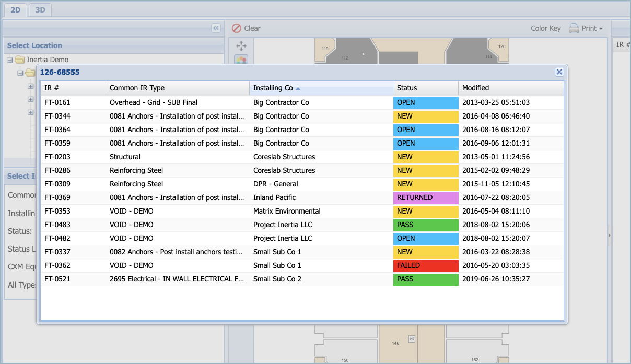Select row FT-0161
The height and width of the screenshot is (364, 631).
click(302, 102)
